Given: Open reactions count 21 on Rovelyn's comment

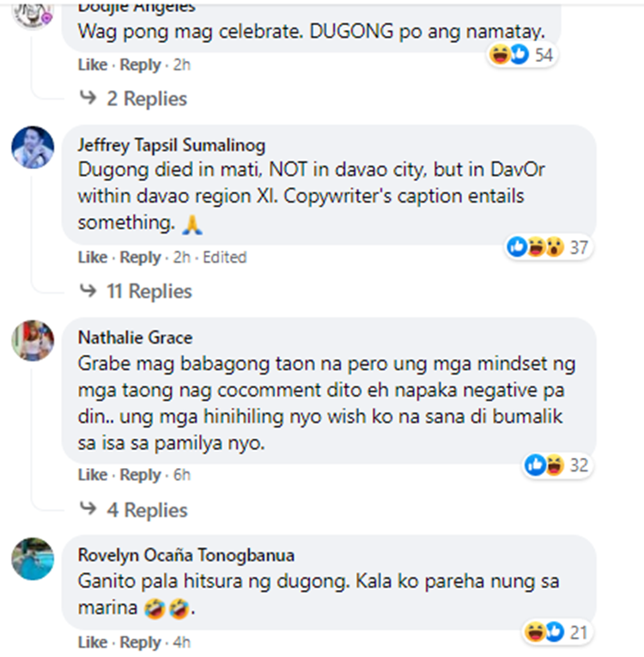Looking at the screenshot, I should pyautogui.click(x=557, y=632).
